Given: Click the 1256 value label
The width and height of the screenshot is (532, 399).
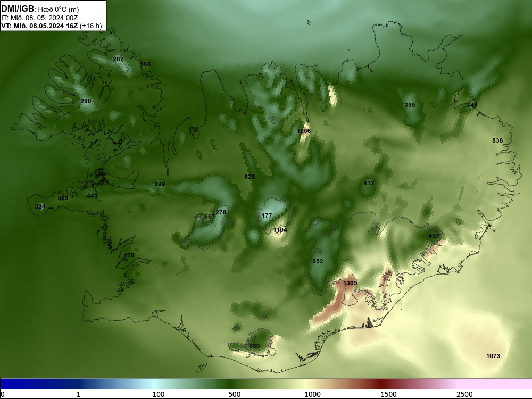Looking at the screenshot, I should 304,131.
